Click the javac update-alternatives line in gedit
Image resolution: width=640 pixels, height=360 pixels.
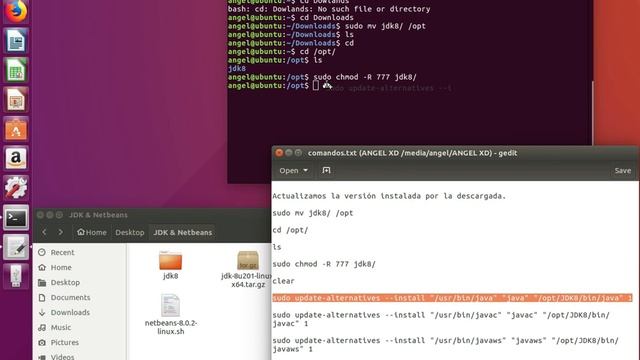click(441, 319)
